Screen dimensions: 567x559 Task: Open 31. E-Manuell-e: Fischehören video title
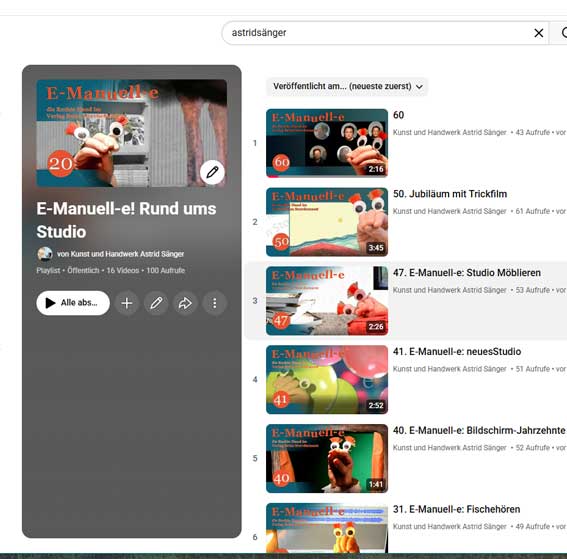pos(456,509)
